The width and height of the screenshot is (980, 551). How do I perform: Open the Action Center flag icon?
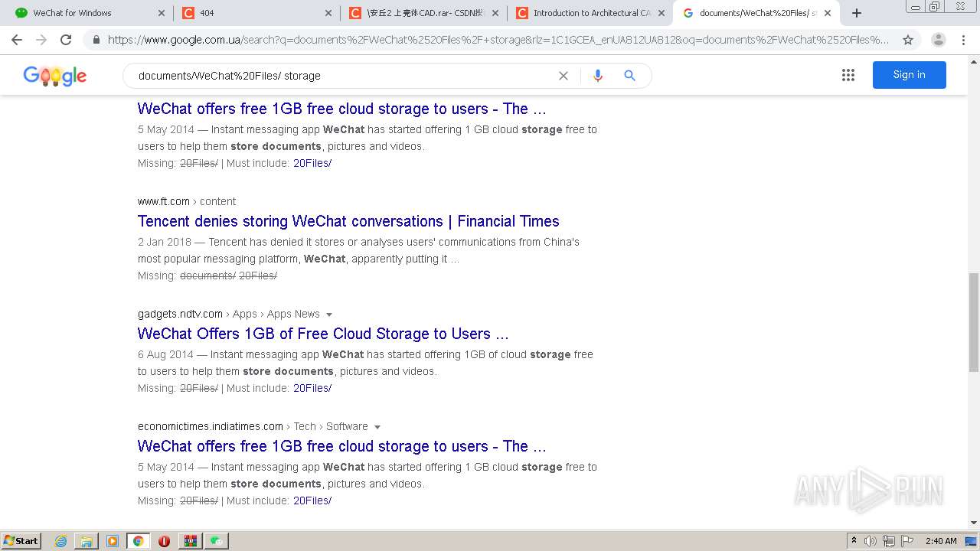pos(907,541)
